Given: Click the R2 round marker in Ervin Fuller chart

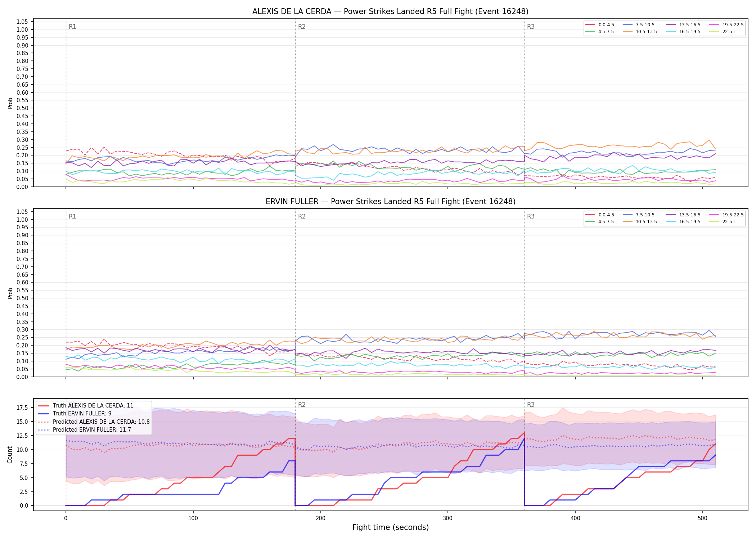Looking at the screenshot, I should (302, 216).
